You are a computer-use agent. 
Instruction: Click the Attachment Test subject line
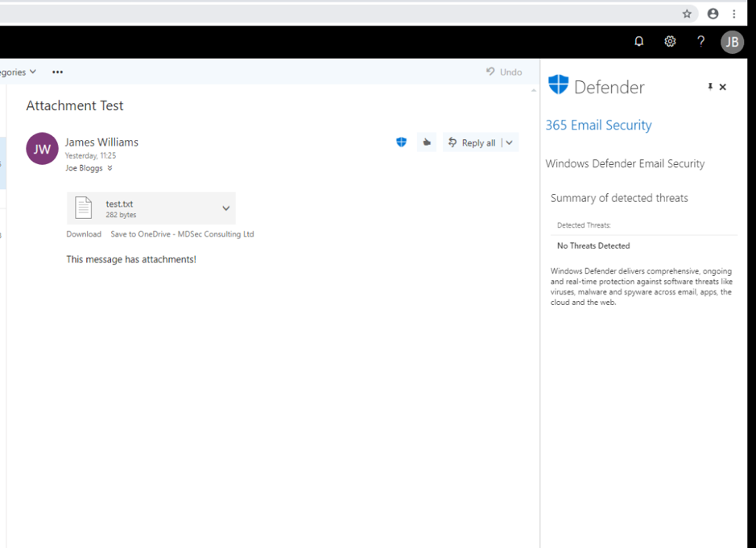(75, 105)
